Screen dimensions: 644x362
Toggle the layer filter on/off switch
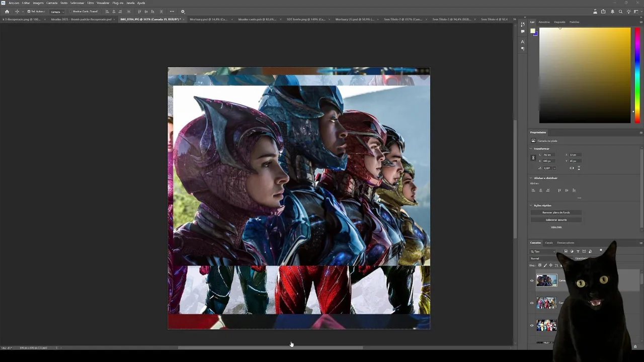tap(601, 251)
